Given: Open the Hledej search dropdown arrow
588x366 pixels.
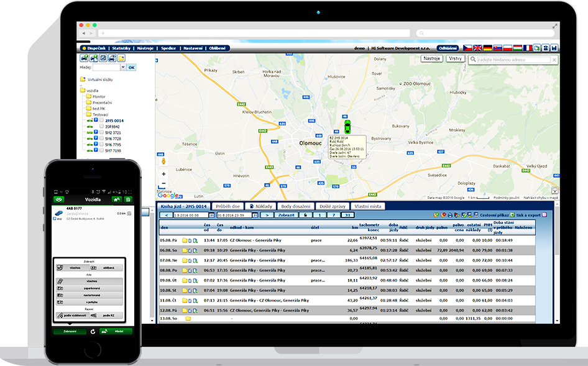Looking at the screenshot, I should click(122, 67).
